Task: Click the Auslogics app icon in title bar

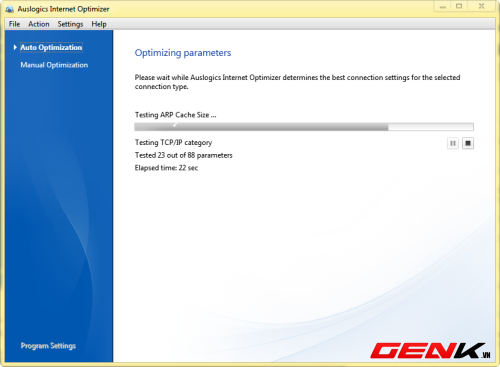Action: (x=9, y=9)
